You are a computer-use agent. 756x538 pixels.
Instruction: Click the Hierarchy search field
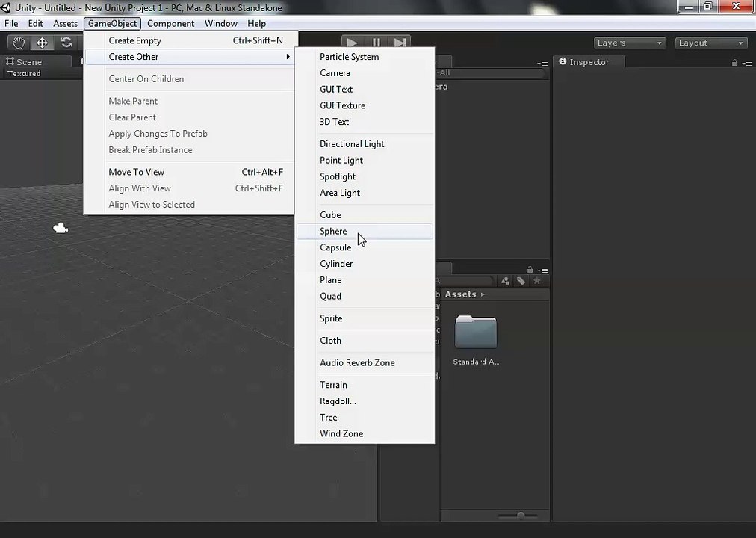tap(491, 72)
